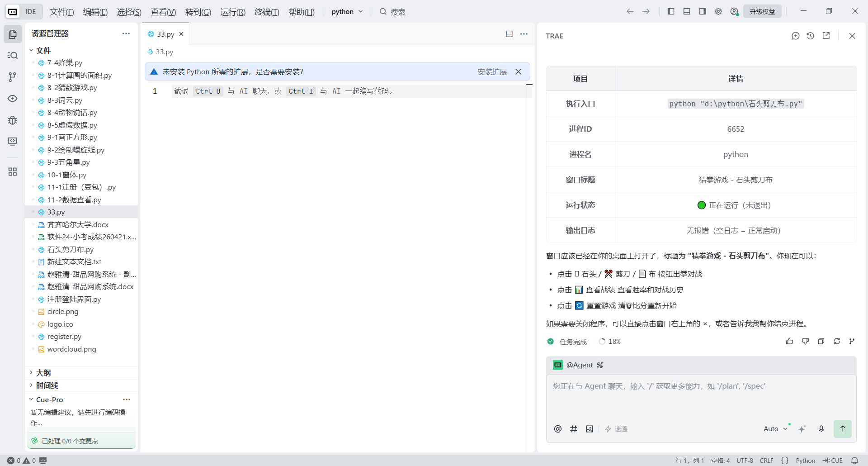Copy the agent response
Screen dimensions: 868x466
(821, 341)
